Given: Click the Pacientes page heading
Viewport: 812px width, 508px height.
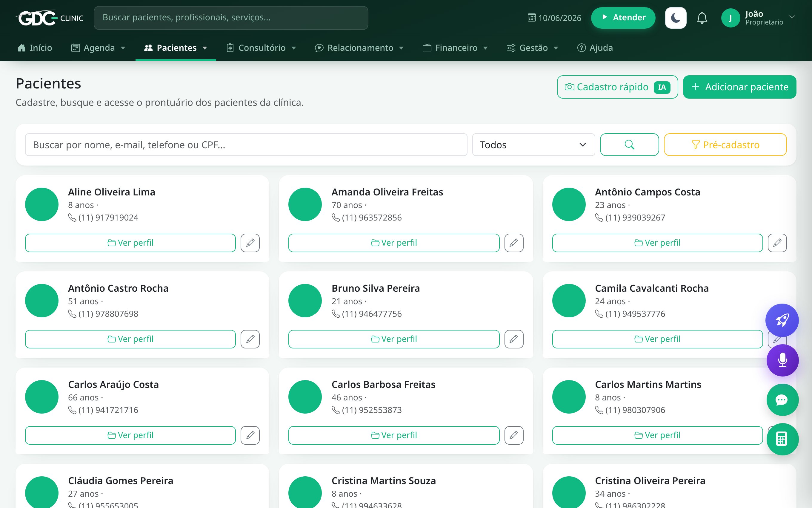Looking at the screenshot, I should pyautogui.click(x=48, y=83).
